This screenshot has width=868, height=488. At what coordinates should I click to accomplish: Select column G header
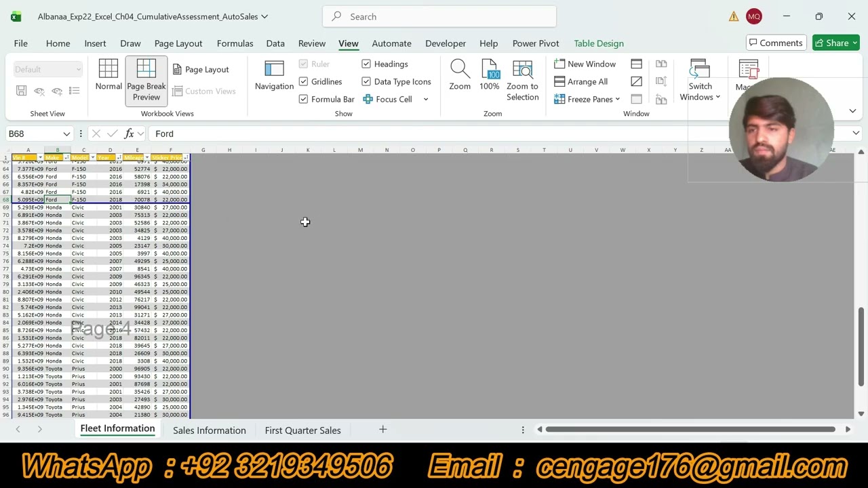click(203, 150)
